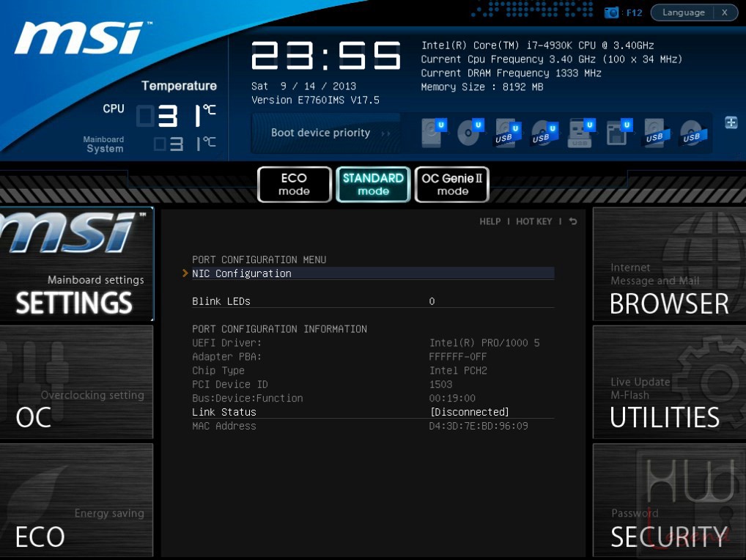Screen dimensions: 746x560
Task: Open the HOT KEY list
Action: click(x=533, y=221)
